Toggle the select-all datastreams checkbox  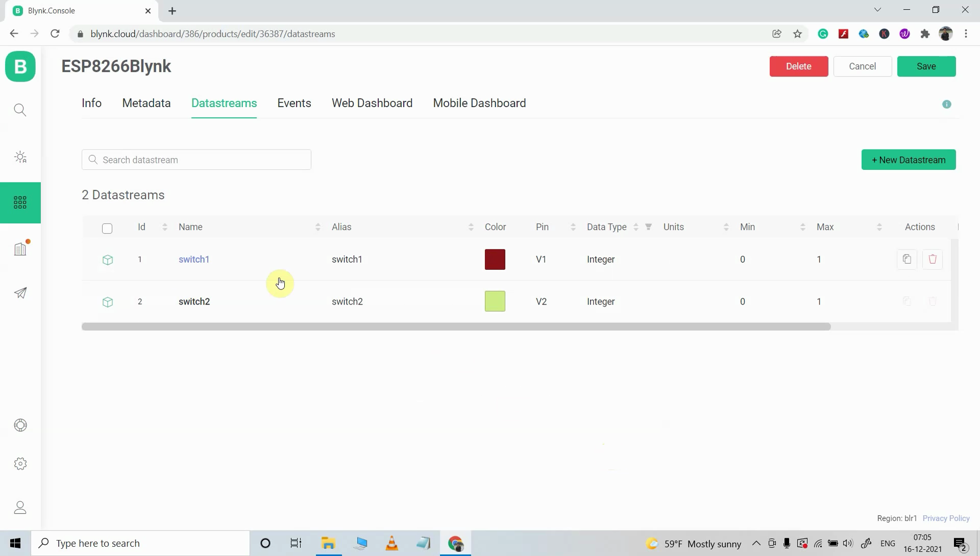tap(107, 228)
